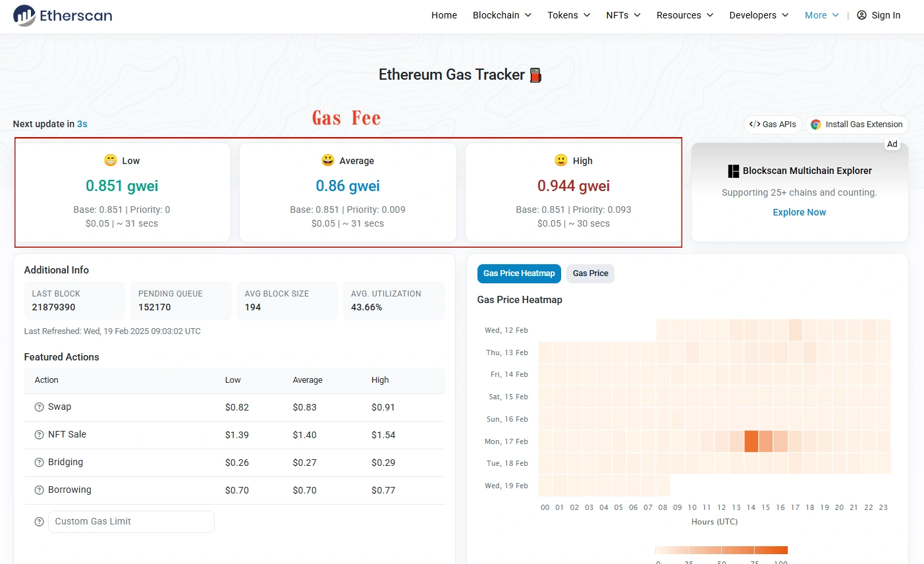Image resolution: width=924 pixels, height=564 pixels.
Task: Click the NFT Sale row label
Action: (67, 435)
